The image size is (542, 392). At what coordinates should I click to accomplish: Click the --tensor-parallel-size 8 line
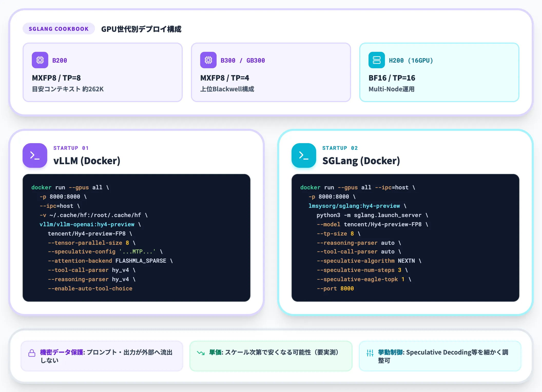(x=92, y=243)
